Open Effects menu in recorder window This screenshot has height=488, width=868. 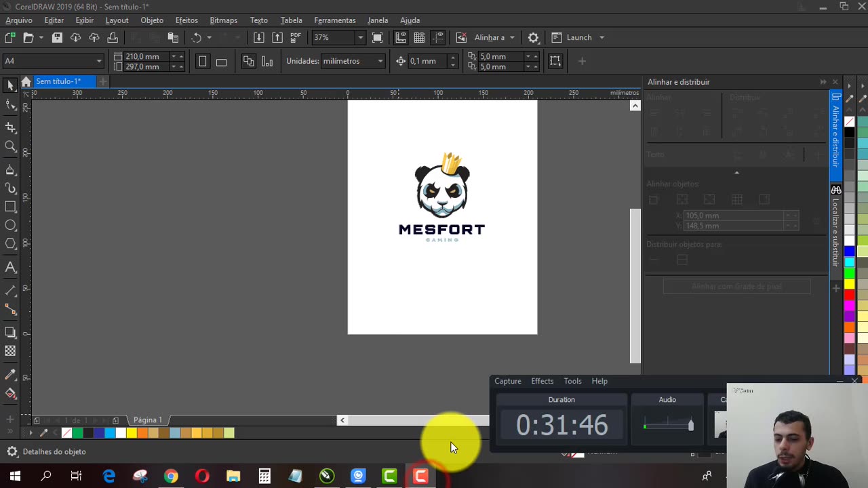click(x=542, y=381)
